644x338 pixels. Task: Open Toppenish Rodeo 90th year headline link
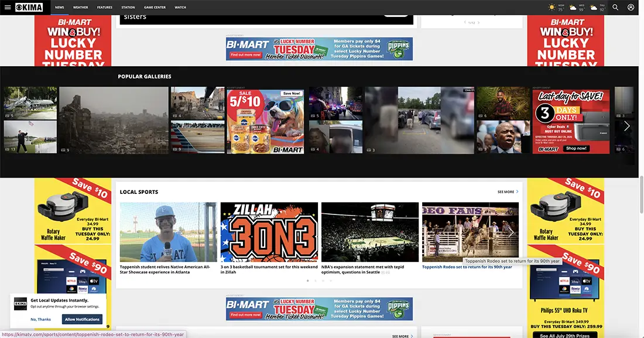pos(467,267)
